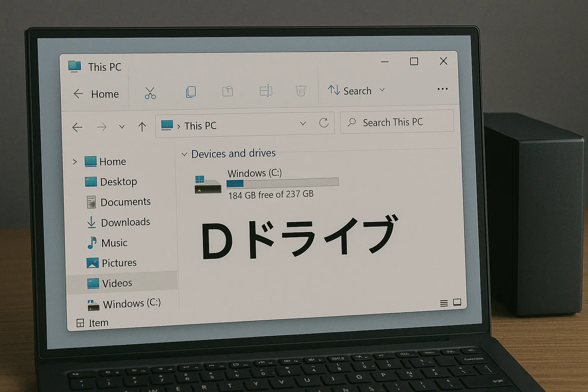Screen dimensions: 588x392
Task: Click the This PC window title
Action: tap(105, 67)
